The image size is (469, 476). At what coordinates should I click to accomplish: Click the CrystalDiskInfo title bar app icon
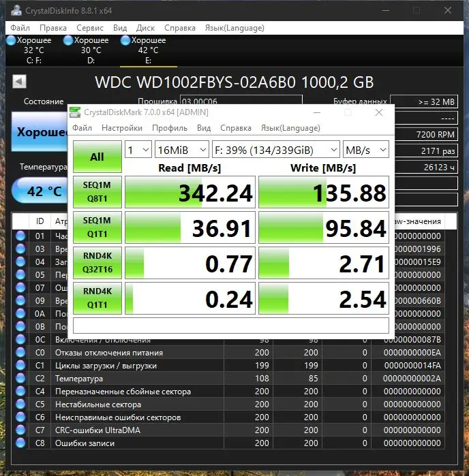pos(16,11)
